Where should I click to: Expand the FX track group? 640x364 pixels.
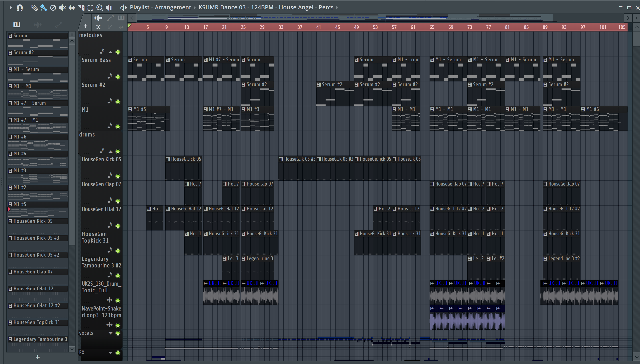110,353
